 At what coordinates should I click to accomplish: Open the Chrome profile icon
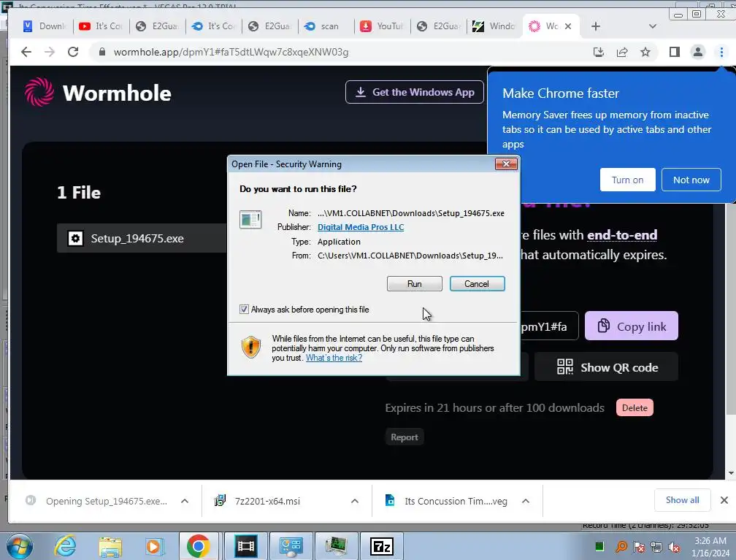point(698,52)
